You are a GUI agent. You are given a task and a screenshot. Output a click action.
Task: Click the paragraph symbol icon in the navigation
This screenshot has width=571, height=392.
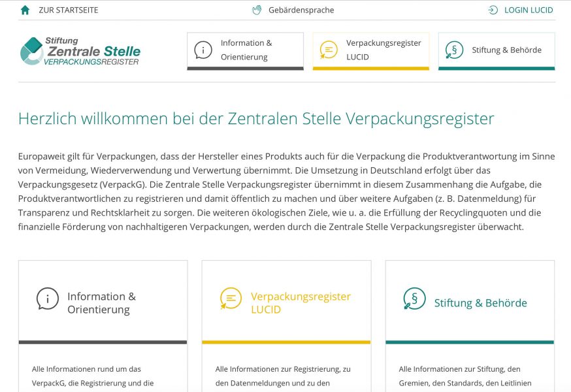[454, 50]
